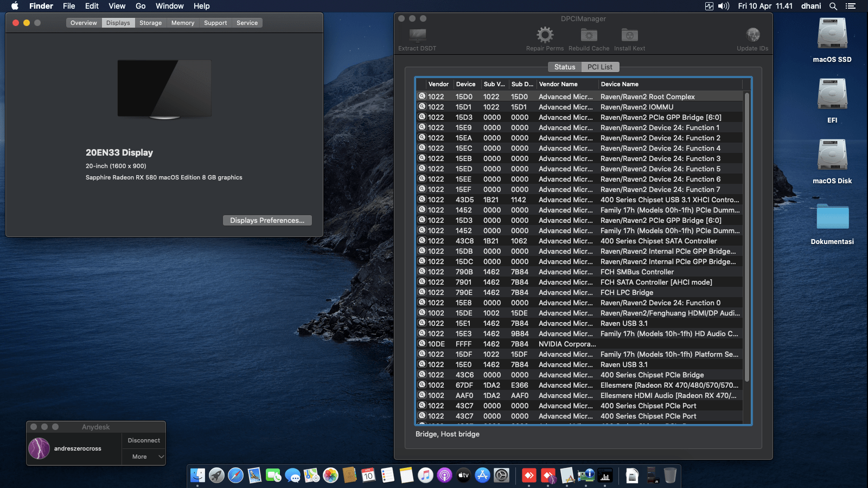The image size is (868, 488).
Task: Click the volume icon in the menu bar
Action: [x=724, y=6]
